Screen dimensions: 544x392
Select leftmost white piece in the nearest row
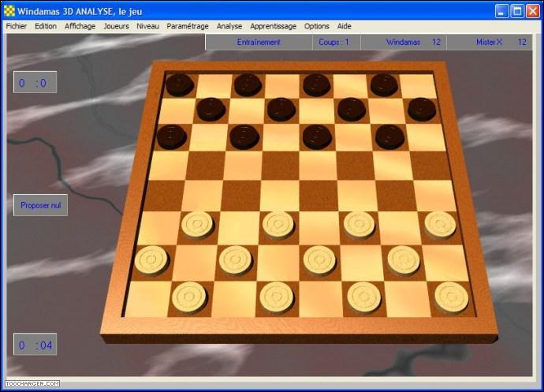click(189, 297)
